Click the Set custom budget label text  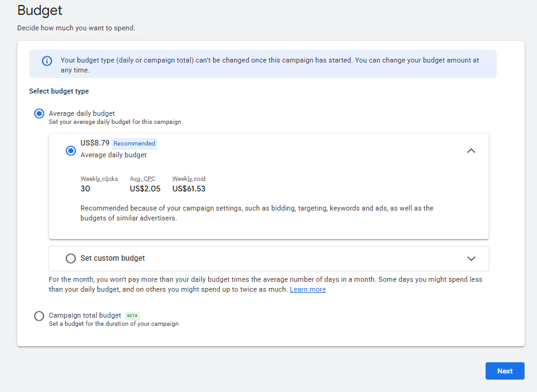[113, 258]
